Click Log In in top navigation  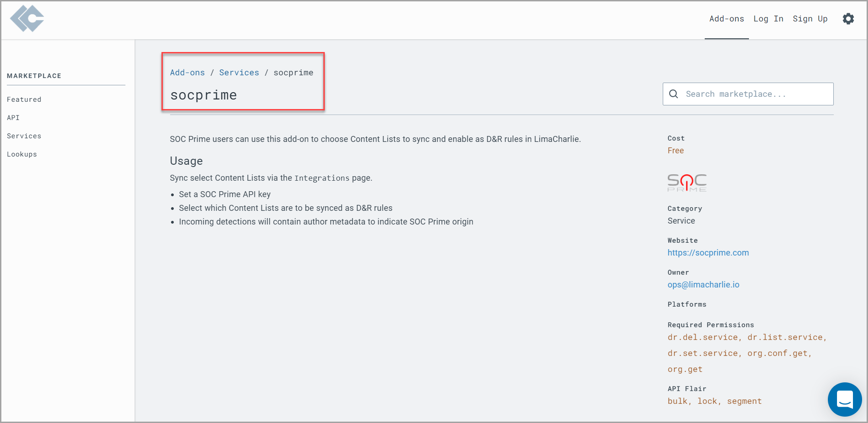click(x=768, y=19)
